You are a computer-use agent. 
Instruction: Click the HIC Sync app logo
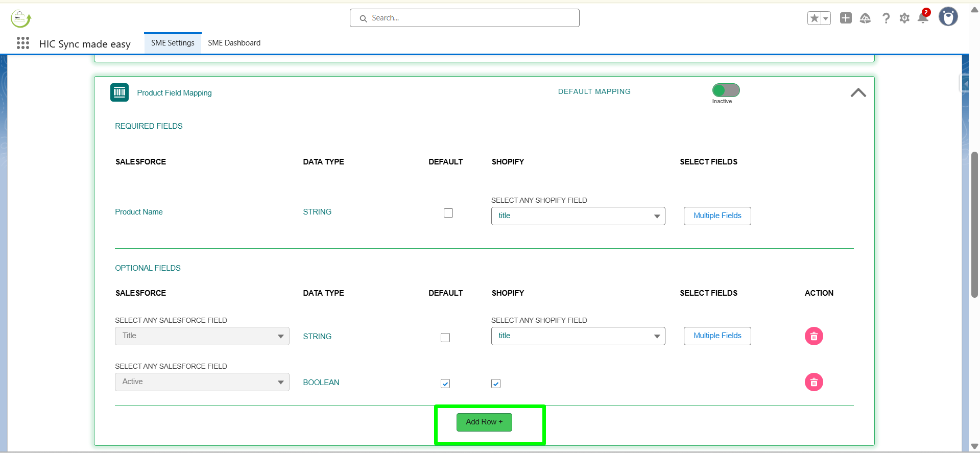pos(21,19)
